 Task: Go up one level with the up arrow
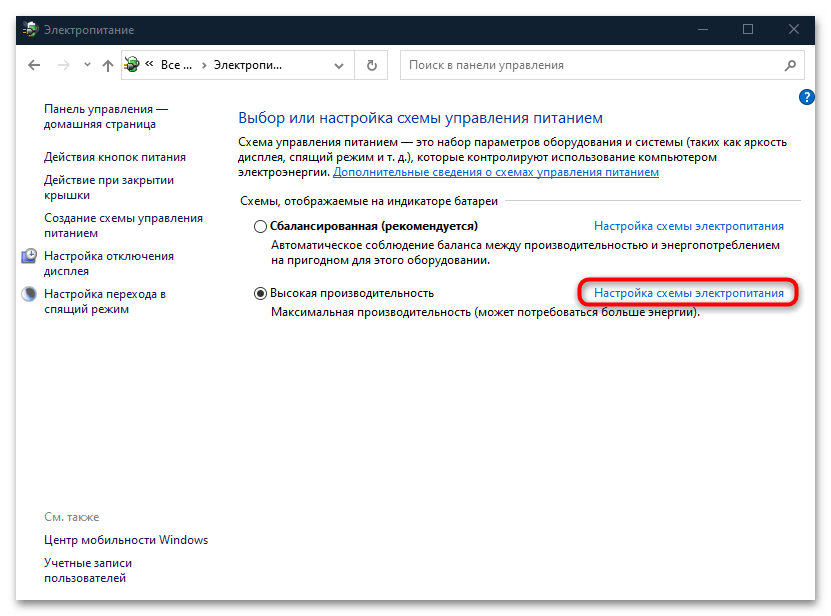click(108, 66)
